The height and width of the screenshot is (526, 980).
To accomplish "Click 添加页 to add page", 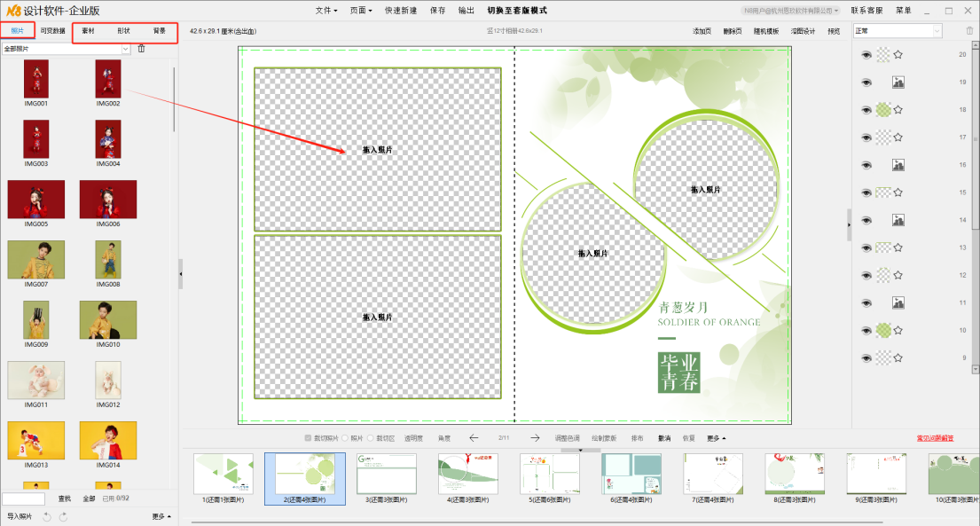I will [x=702, y=31].
